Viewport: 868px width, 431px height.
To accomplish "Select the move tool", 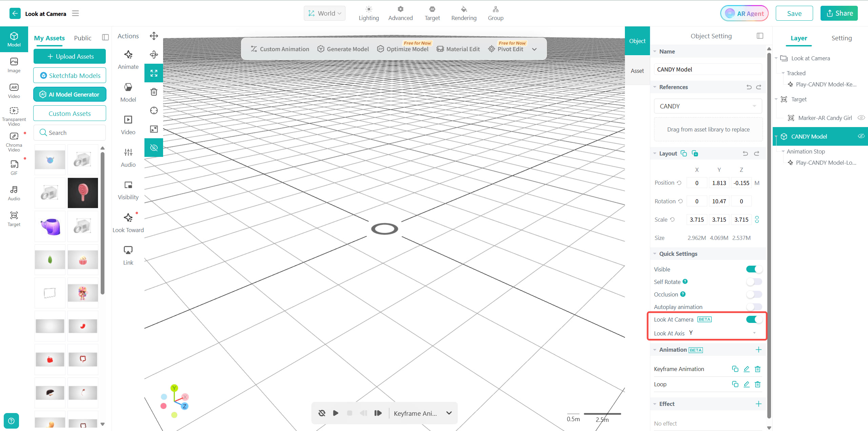I will [x=154, y=36].
